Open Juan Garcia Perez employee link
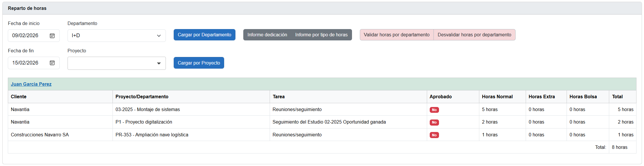 coord(31,84)
